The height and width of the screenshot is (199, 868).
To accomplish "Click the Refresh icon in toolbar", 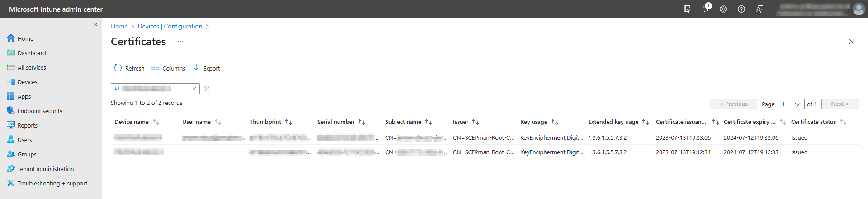I will (118, 68).
